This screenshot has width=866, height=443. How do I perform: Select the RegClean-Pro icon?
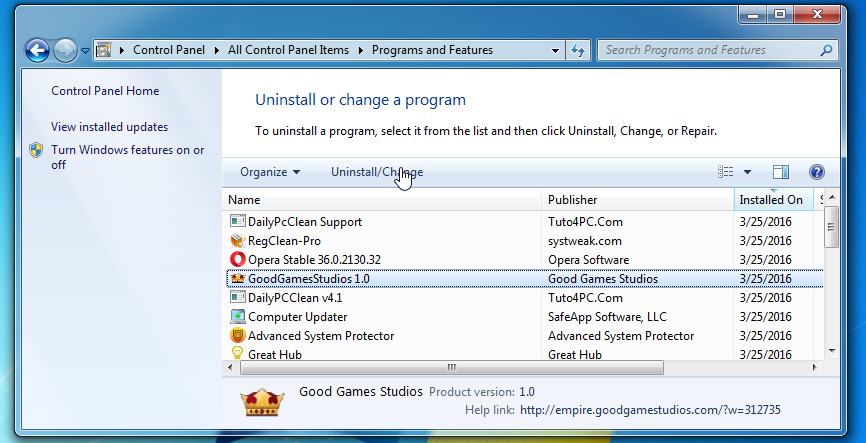(237, 241)
